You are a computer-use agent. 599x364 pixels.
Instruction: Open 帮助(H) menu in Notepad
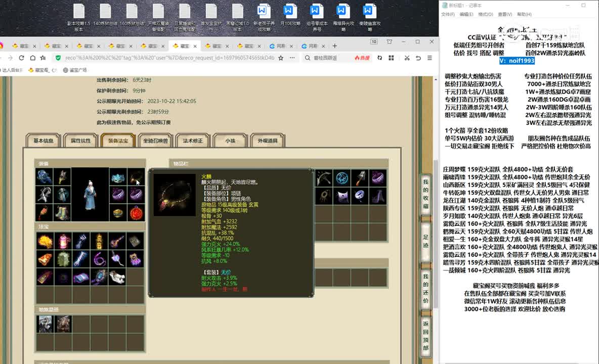coord(524,14)
